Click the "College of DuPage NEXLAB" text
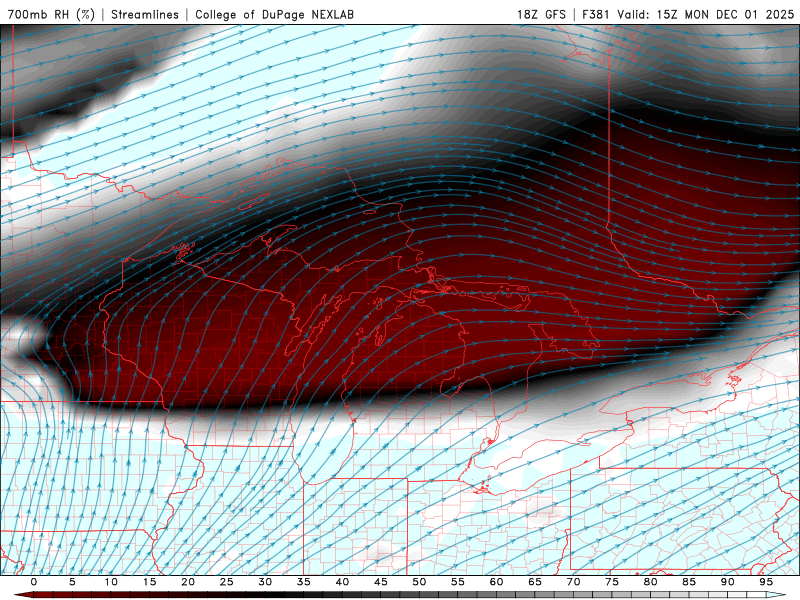Viewport: 800px width, 600px height. click(274, 14)
